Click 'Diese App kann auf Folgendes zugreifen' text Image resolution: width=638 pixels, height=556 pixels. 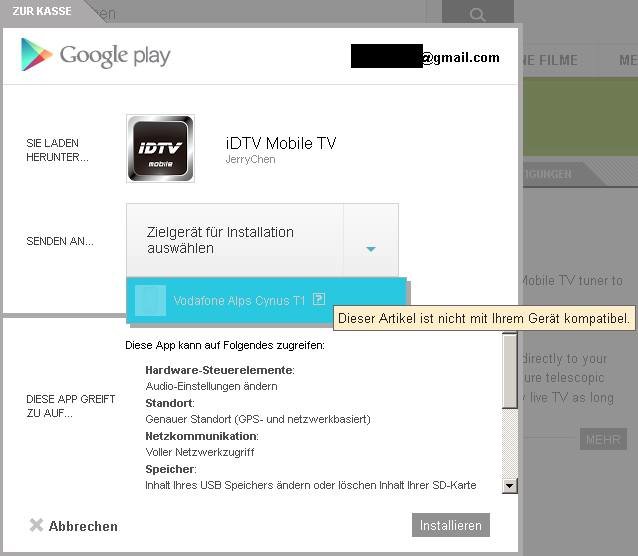(x=225, y=345)
